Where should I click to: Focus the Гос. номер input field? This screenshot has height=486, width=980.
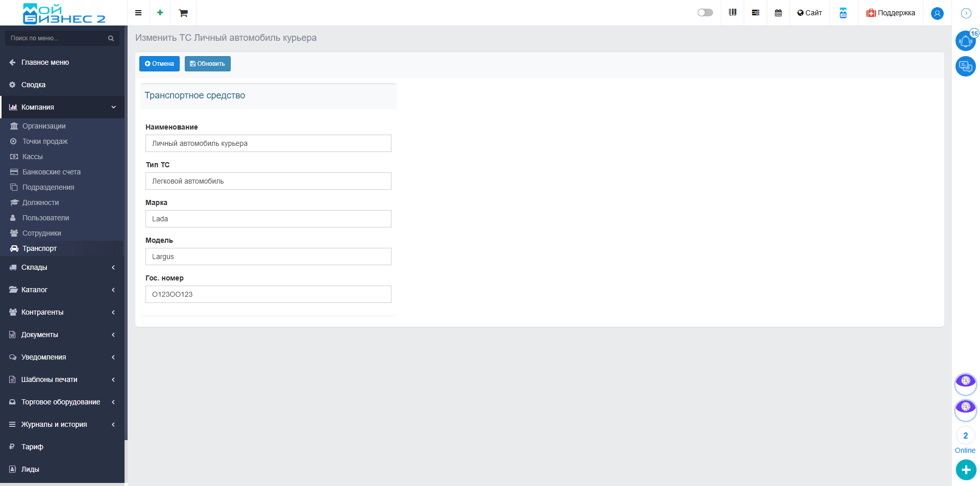tap(268, 294)
